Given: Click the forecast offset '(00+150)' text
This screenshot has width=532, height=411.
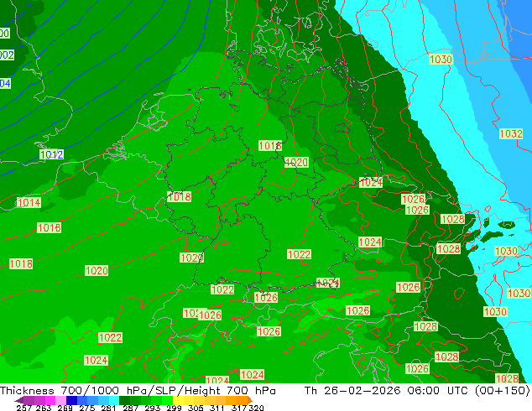Looking at the screenshot, I should pyautogui.click(x=502, y=391).
